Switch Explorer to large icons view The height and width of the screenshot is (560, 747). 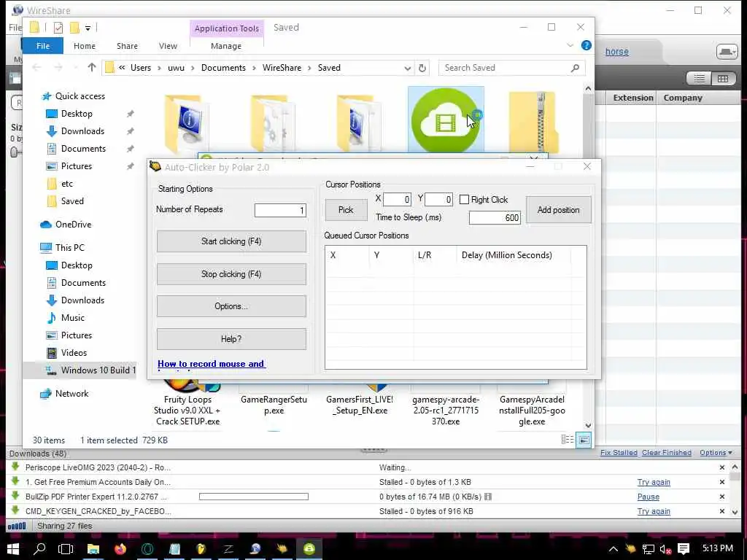584,440
